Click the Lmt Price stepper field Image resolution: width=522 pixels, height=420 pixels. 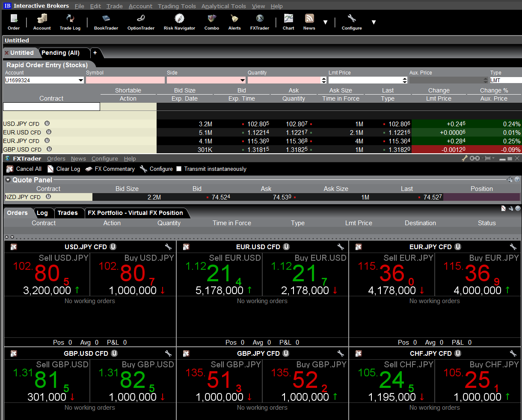pos(368,80)
